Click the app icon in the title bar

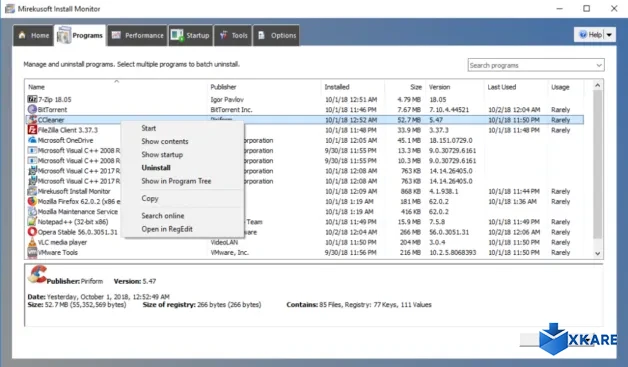pyautogui.click(x=10, y=8)
